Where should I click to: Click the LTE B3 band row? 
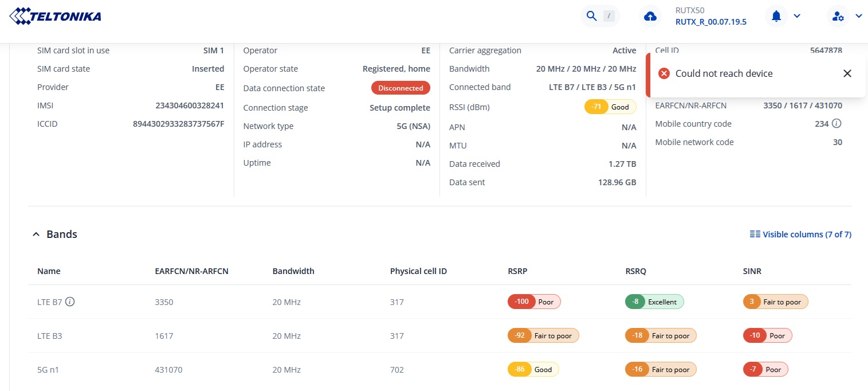pos(49,336)
